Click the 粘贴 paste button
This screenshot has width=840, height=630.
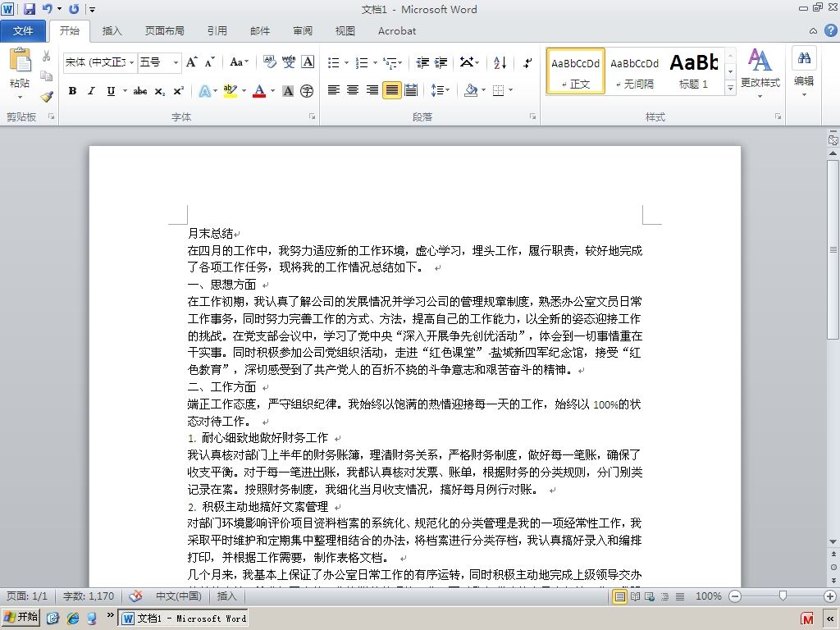pyautogui.click(x=20, y=73)
